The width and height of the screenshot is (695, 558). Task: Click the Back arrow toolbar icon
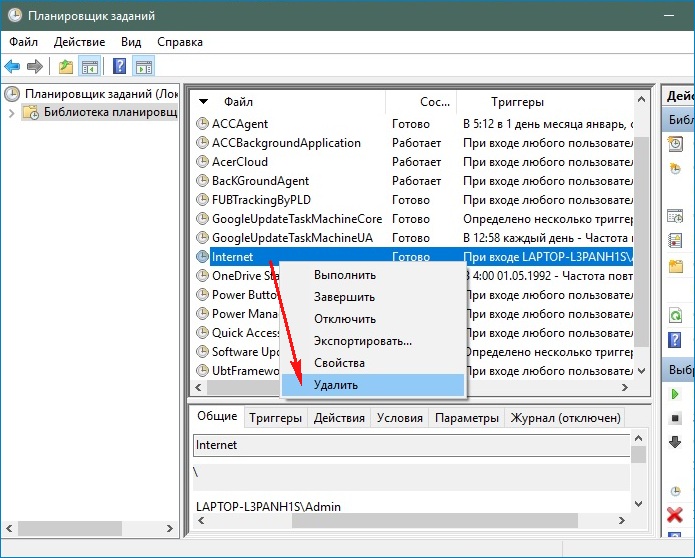[12, 67]
